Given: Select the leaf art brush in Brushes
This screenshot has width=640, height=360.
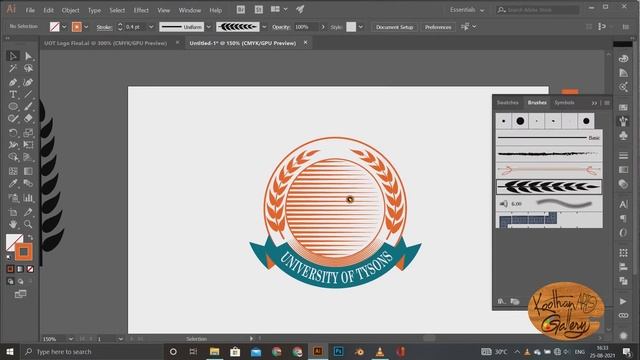Looking at the screenshot, I should pyautogui.click(x=549, y=187).
